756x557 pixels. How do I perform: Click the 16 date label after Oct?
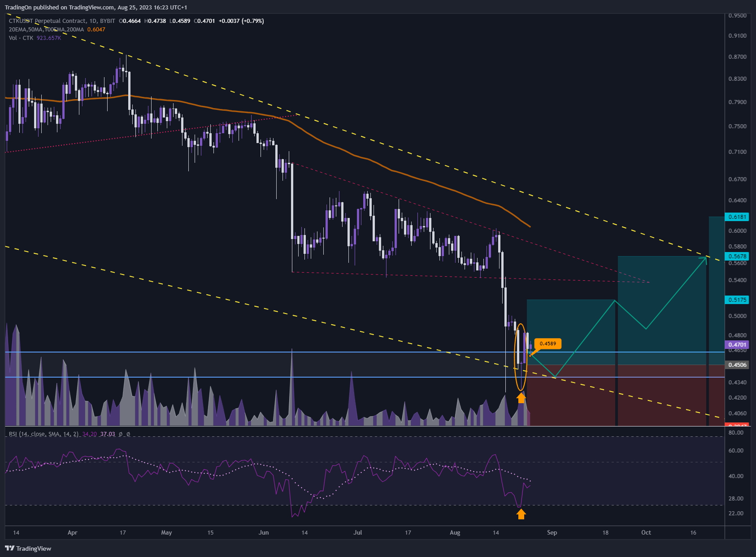tap(693, 533)
